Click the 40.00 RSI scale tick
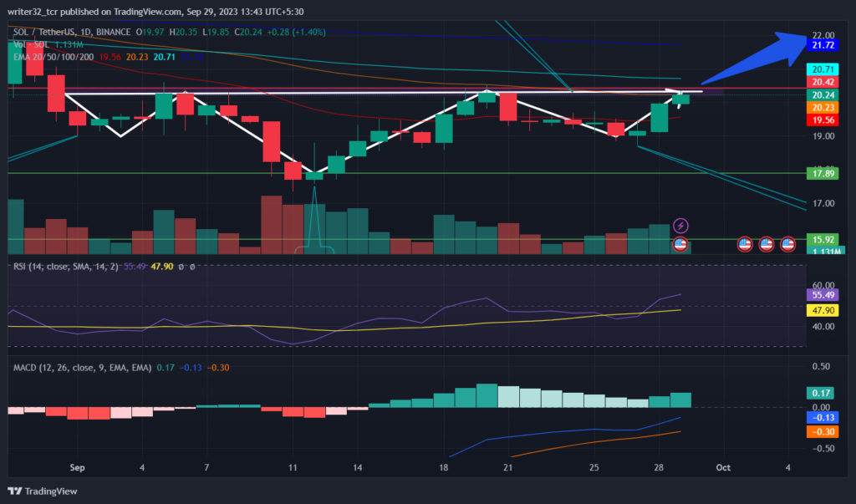The image size is (856, 504). coord(823,327)
